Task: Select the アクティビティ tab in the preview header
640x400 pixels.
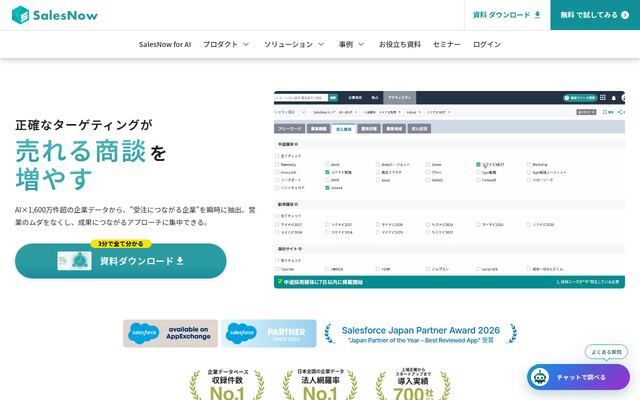Action: [400, 98]
